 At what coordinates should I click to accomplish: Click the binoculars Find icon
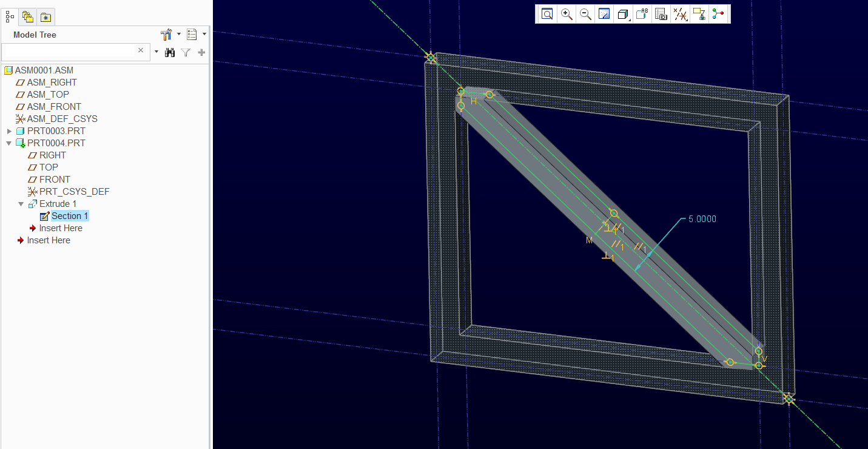pyautogui.click(x=170, y=53)
